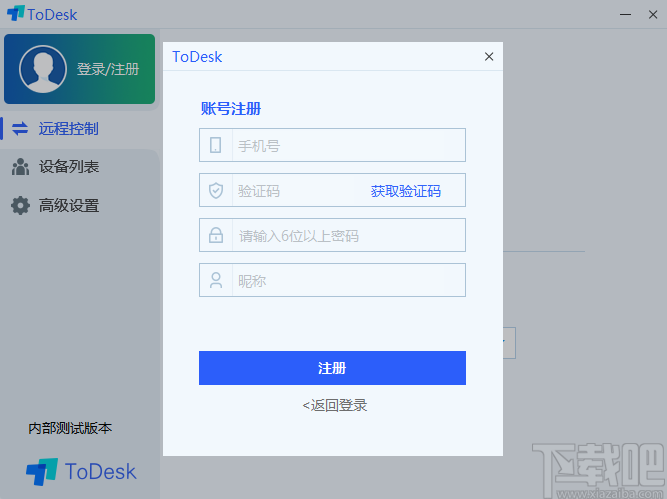Click the device list people icon
Viewport: 667px width, 499px height.
coord(20,167)
